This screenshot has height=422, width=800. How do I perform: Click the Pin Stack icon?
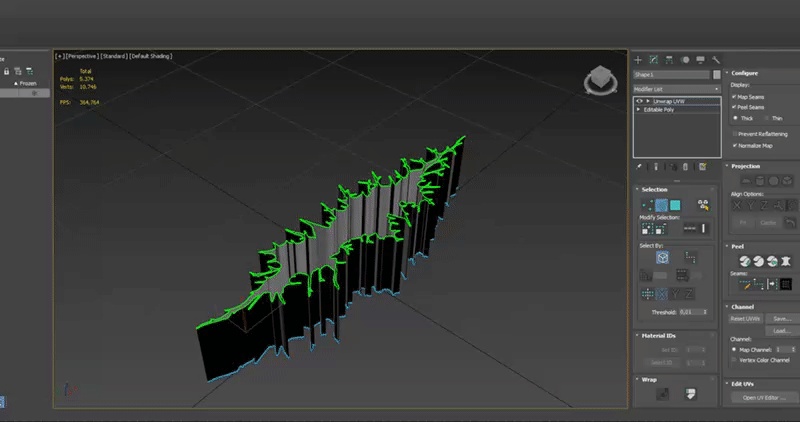point(639,167)
